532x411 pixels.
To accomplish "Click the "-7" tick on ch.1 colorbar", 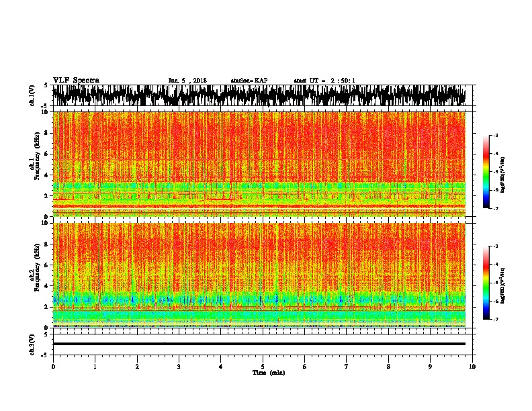I will 496,208.
